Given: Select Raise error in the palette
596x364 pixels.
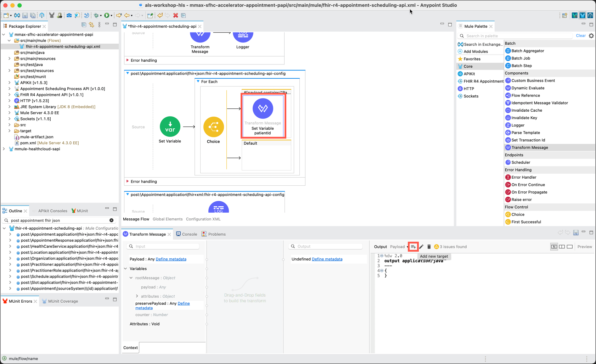Looking at the screenshot, I should pyautogui.click(x=521, y=200).
